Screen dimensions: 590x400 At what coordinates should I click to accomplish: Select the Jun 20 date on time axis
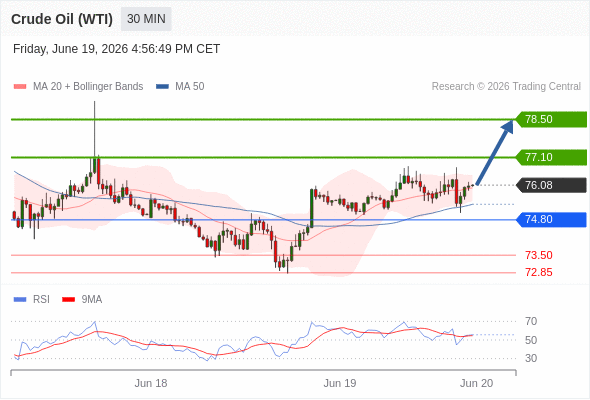tap(476, 383)
